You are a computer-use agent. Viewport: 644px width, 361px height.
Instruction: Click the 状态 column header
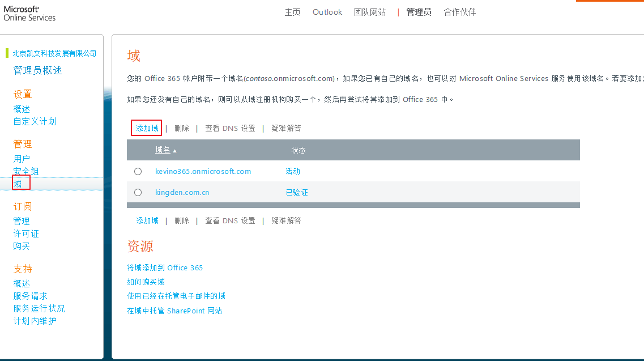coord(298,150)
